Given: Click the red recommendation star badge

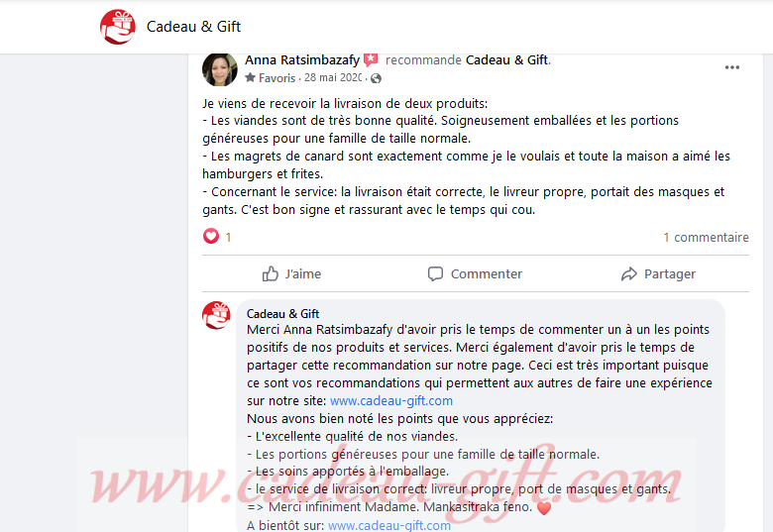Looking at the screenshot, I should click(x=371, y=60).
